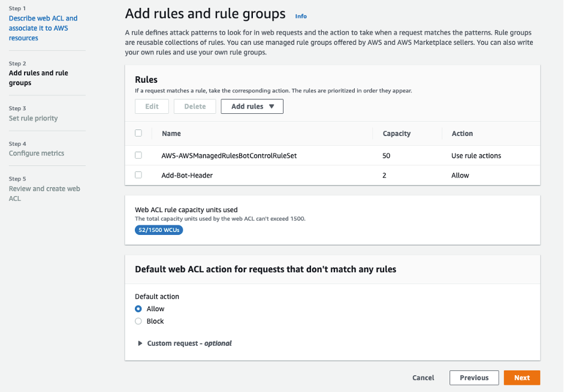Click the Edit rule button
The width and height of the screenshot is (564, 392).
[152, 106]
